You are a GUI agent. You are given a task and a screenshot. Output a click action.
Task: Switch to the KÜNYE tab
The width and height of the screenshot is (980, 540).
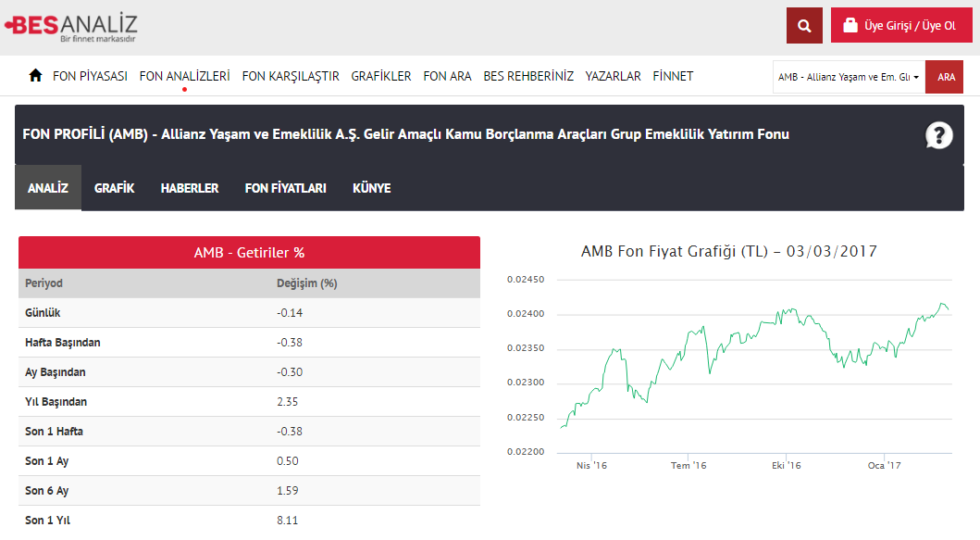(372, 188)
